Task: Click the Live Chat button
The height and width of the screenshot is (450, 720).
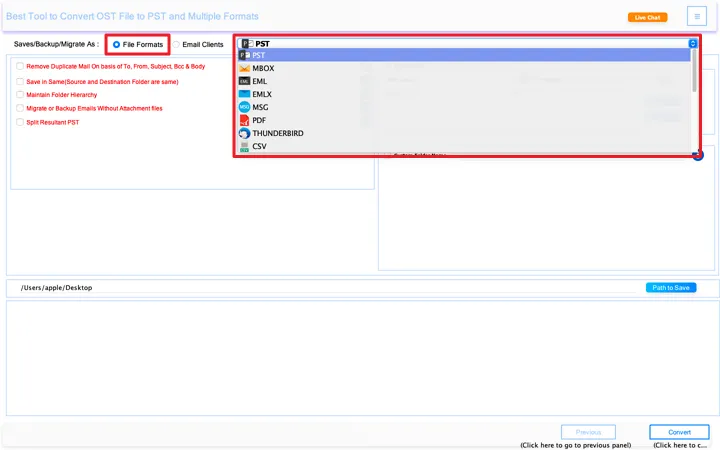Action: (x=647, y=17)
